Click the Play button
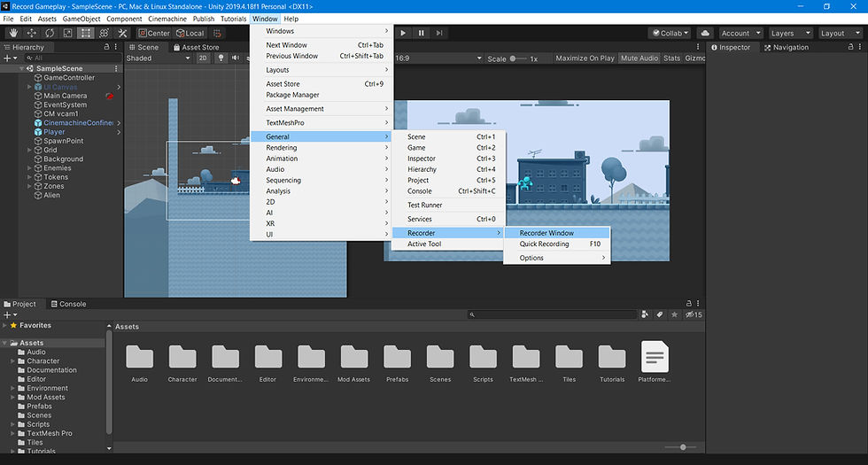This screenshot has width=868, height=465. pos(403,34)
